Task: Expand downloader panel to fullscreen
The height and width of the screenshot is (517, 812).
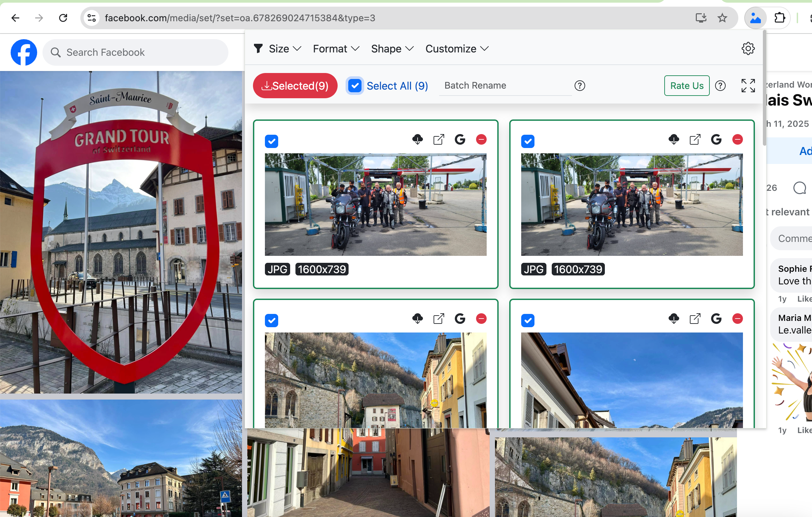Action: tap(748, 86)
